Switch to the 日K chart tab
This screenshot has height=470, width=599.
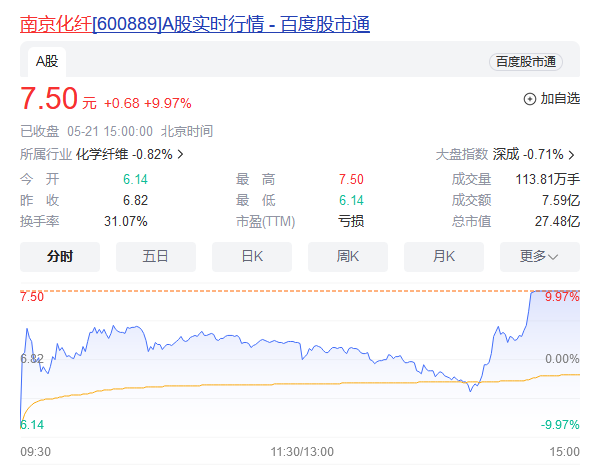coord(252,256)
